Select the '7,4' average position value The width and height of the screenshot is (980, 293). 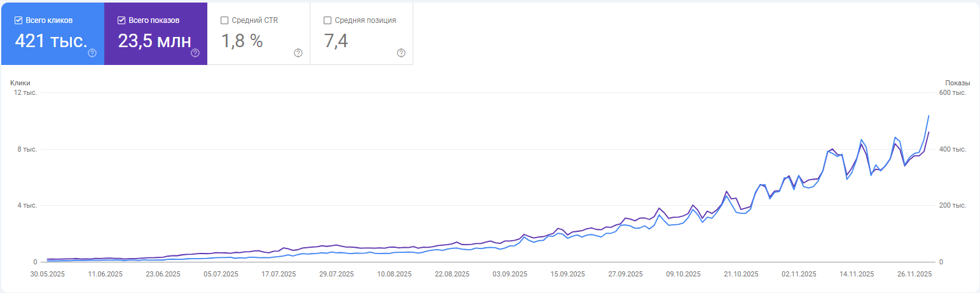point(336,41)
